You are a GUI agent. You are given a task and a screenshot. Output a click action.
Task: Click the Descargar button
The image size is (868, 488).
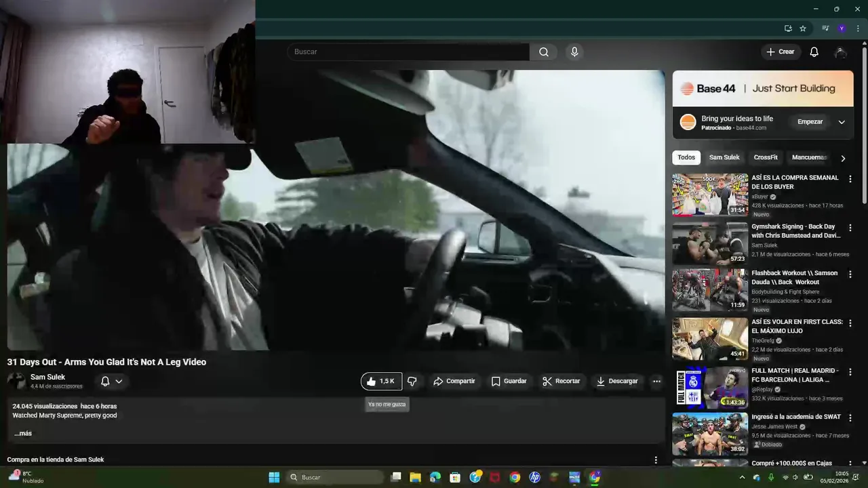pos(617,382)
